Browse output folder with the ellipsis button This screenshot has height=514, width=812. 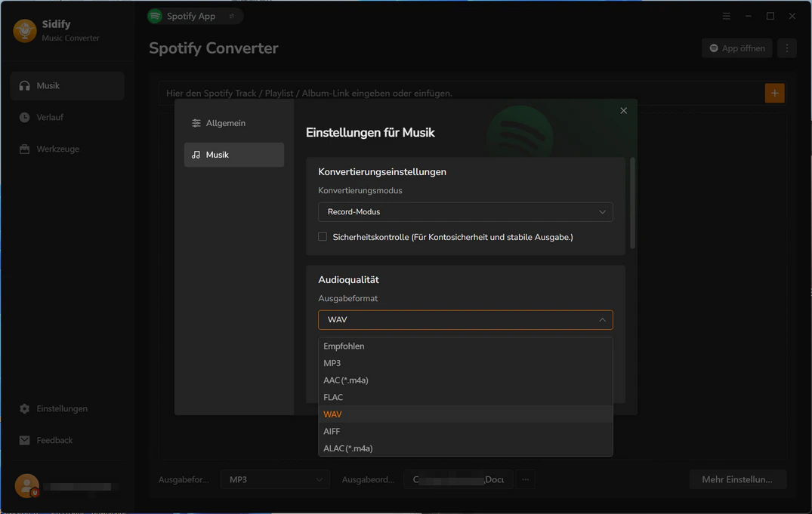525,479
